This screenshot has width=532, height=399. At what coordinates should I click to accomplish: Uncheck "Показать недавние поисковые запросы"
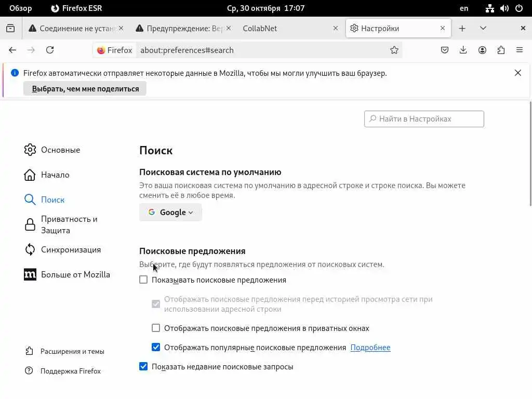[143, 367]
